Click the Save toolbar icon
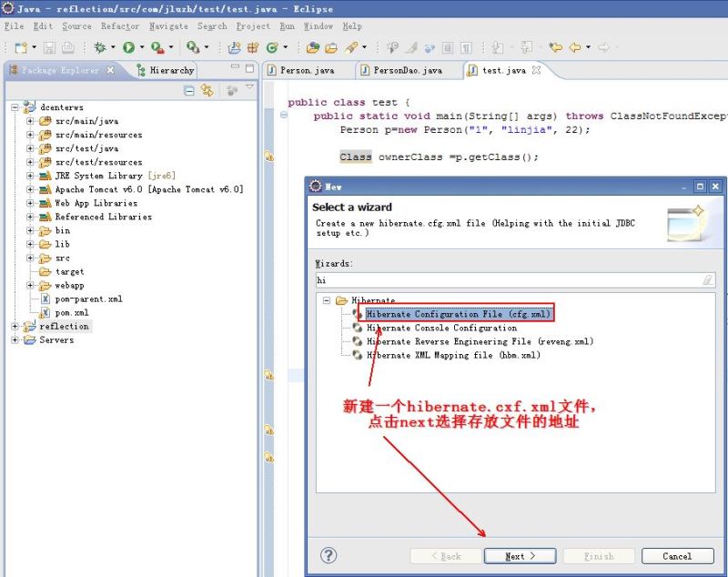728x577 pixels. (x=49, y=47)
